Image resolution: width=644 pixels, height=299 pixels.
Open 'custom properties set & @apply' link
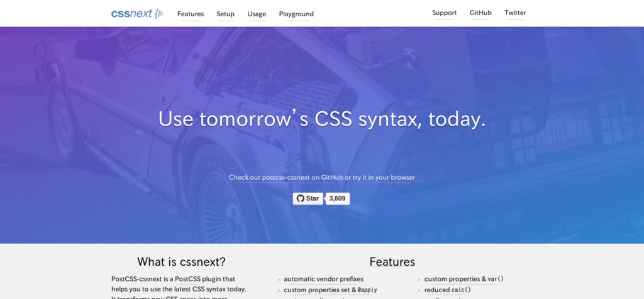[330, 290]
